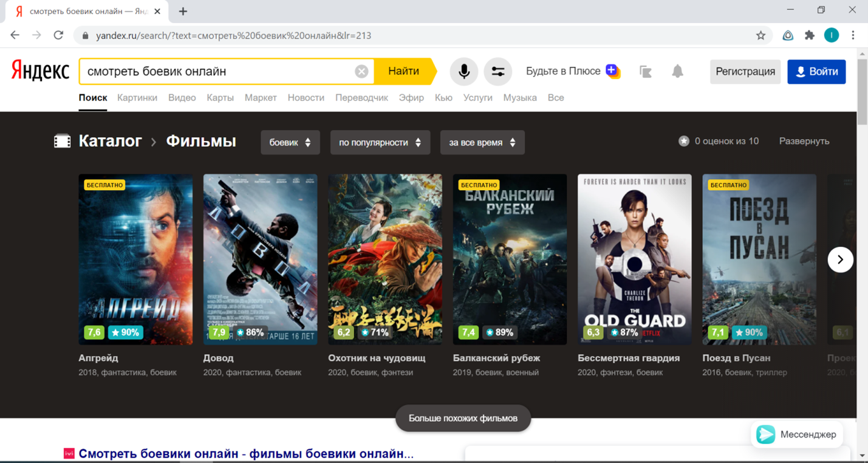
Task: Open the Chrome profile avatar
Action: 832,35
